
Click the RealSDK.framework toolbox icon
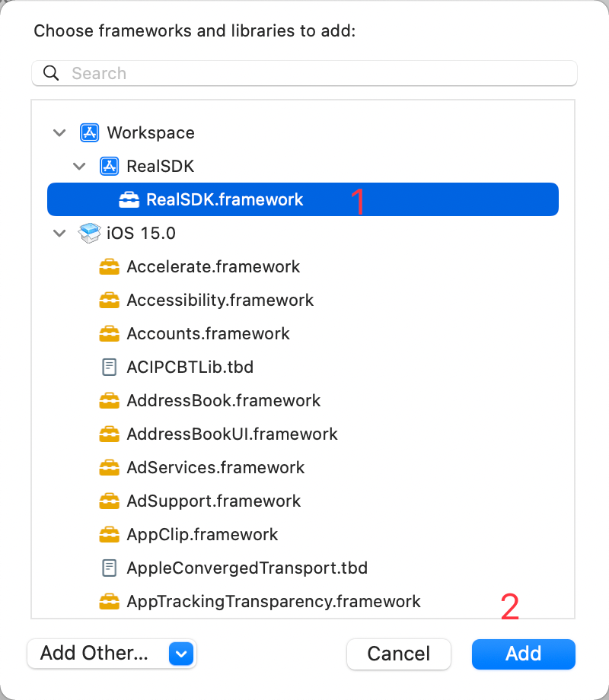pos(129,200)
